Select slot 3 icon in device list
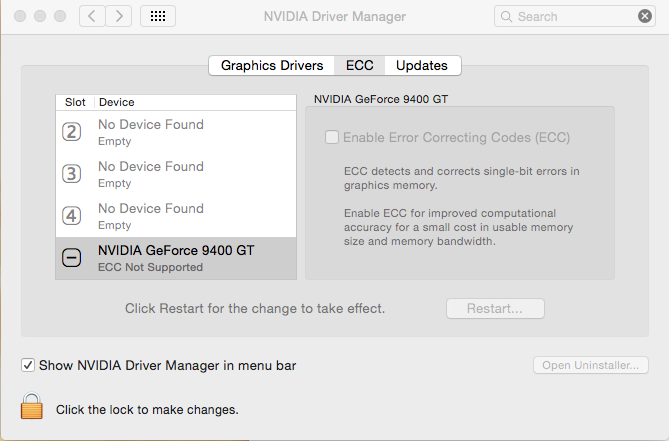 [71, 174]
